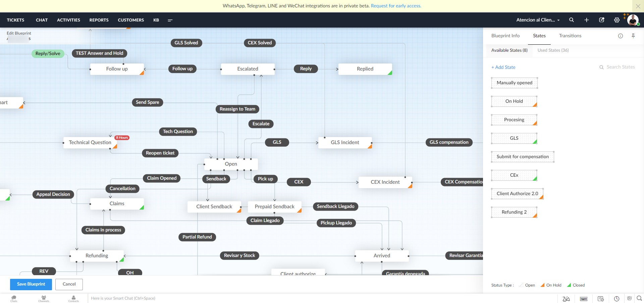Select the Prepaid Sendback state node
Image resolution: width=644 pixels, height=303 pixels.
pos(274,207)
